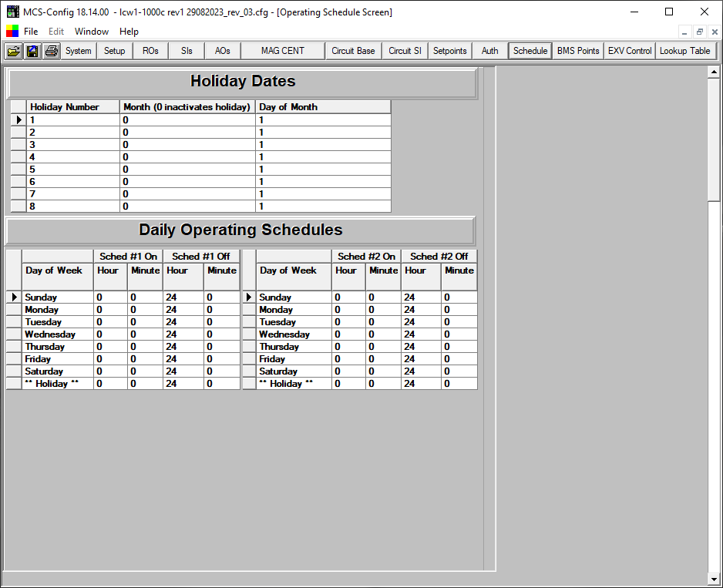This screenshot has height=588, width=723.
Task: Go to the EXV Control tab
Action: (x=630, y=51)
